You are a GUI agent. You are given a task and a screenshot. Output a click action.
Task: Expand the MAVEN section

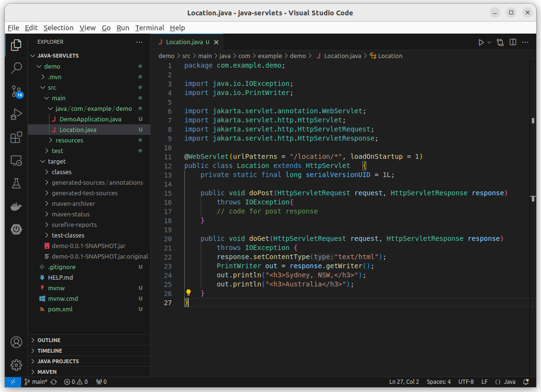click(89, 372)
